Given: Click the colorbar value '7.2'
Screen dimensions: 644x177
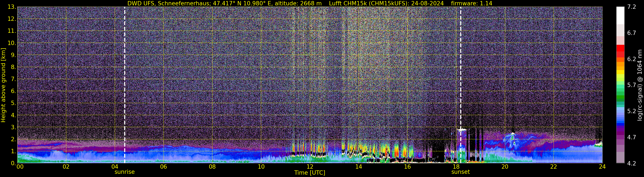Looking at the screenshot, I should click(x=632, y=7).
